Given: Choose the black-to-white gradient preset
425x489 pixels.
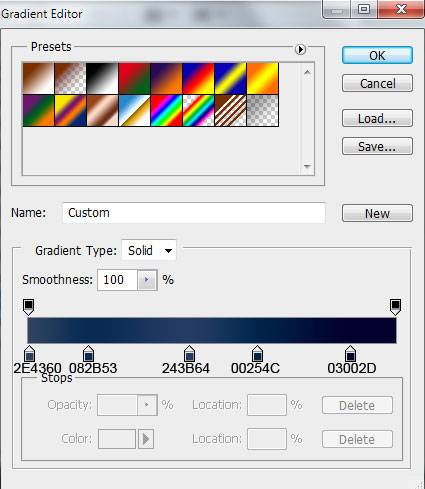Looking at the screenshot, I should (102, 78).
